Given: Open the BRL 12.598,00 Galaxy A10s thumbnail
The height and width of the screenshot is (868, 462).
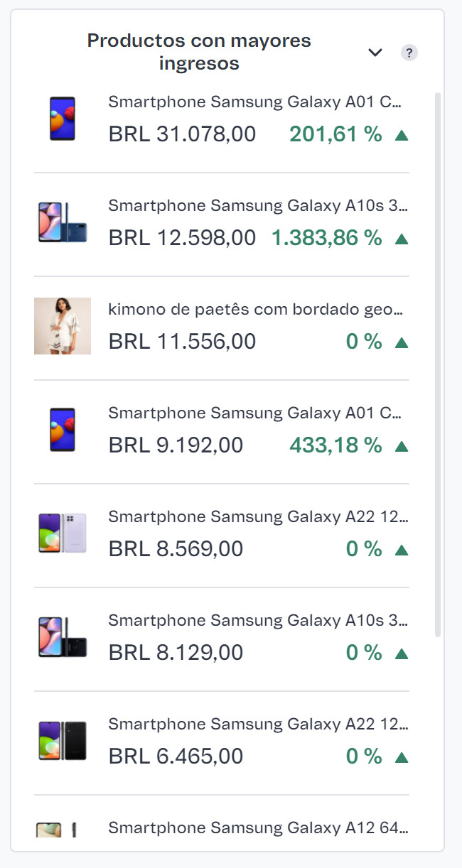Looking at the screenshot, I should [x=63, y=222].
